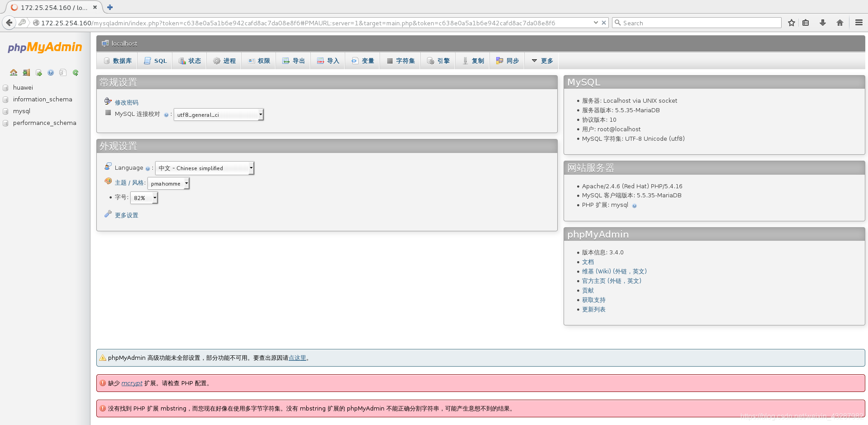Open the 官方主页 link
The width and height of the screenshot is (868, 425).
pos(612,281)
